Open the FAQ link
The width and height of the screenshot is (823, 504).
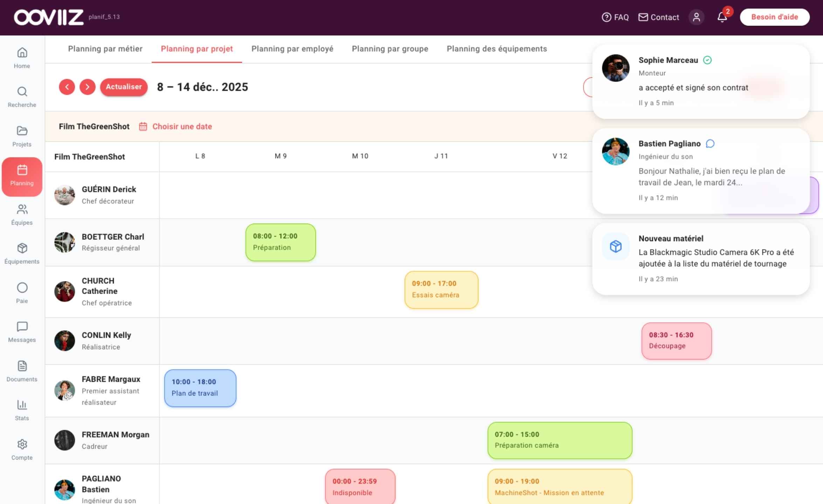615,17
